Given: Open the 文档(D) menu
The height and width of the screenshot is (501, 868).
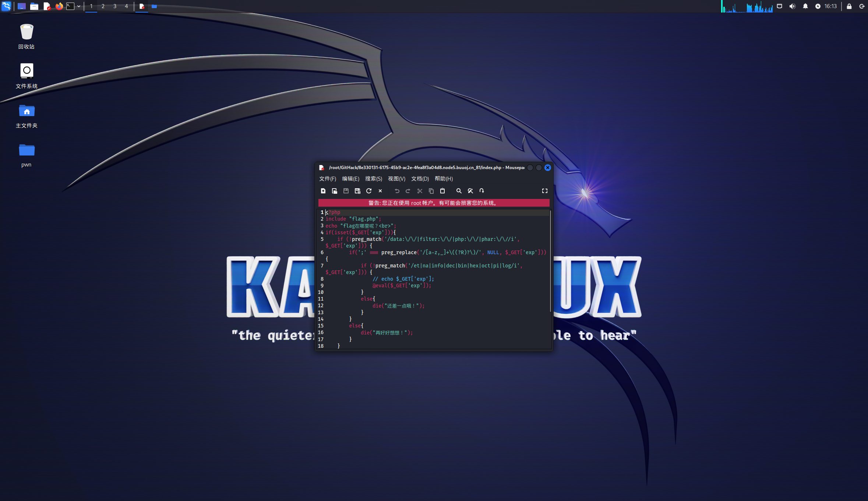Looking at the screenshot, I should 420,179.
